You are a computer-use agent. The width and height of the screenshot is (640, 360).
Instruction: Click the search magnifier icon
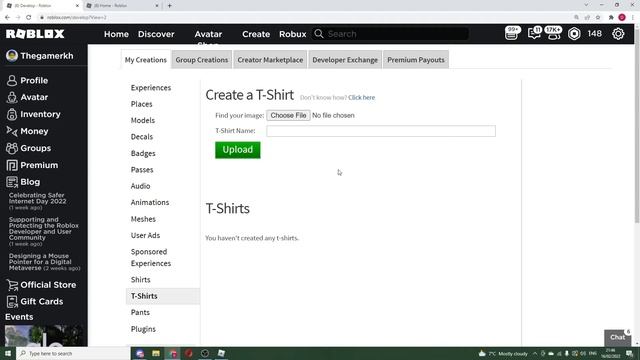coord(319,34)
